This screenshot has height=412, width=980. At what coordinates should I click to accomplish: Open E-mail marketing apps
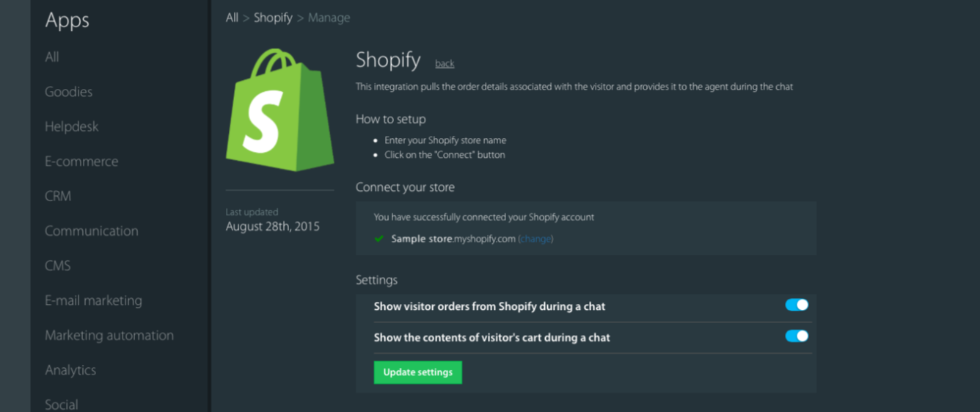pos(93,300)
